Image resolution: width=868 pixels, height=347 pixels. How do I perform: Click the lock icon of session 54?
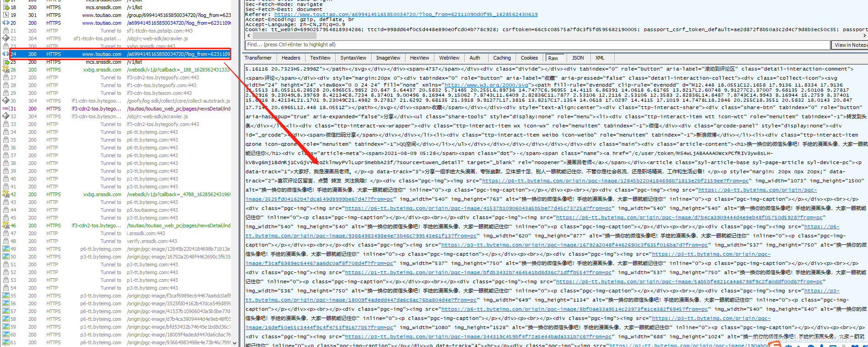tap(6, 288)
